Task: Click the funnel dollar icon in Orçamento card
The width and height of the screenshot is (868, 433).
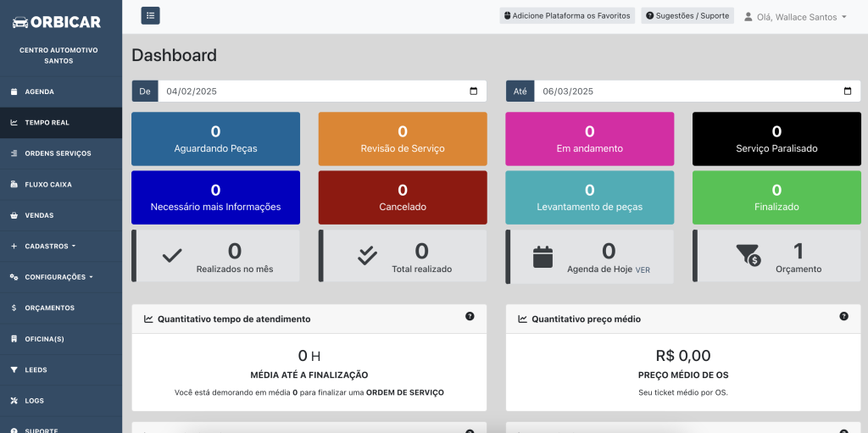Action: coord(748,255)
